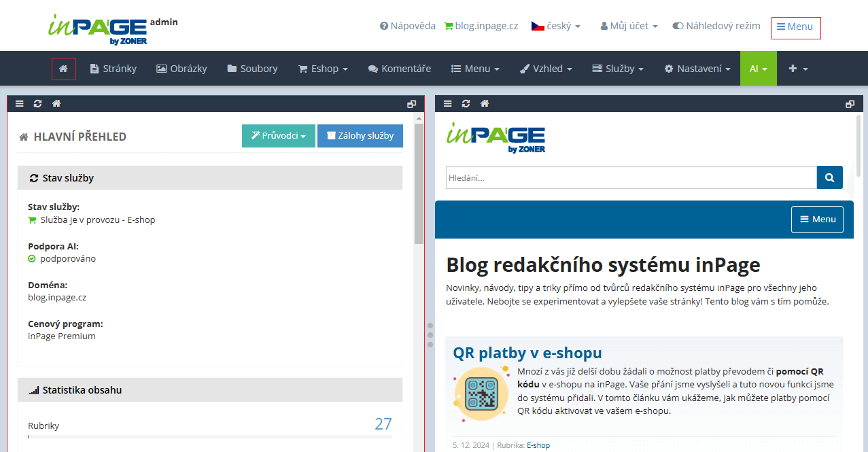Pop out the Hlavní přehled panel into a window
Viewport: 868px width, 452px height.
(x=411, y=104)
